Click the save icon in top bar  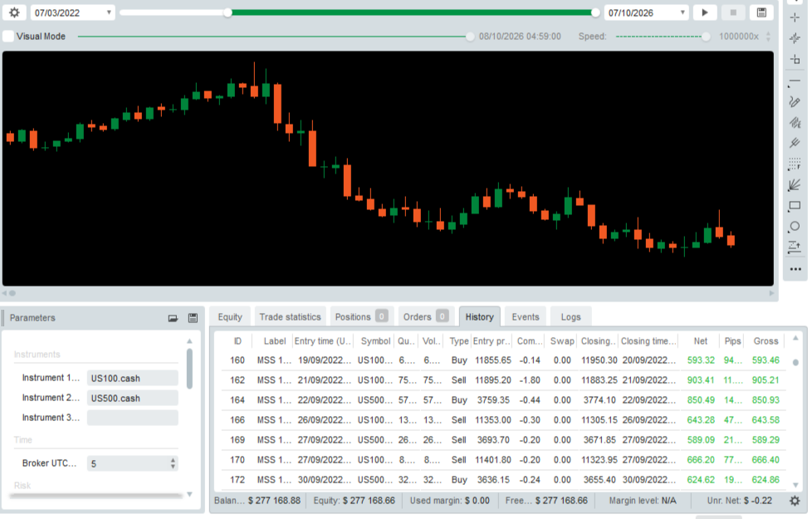[761, 12]
